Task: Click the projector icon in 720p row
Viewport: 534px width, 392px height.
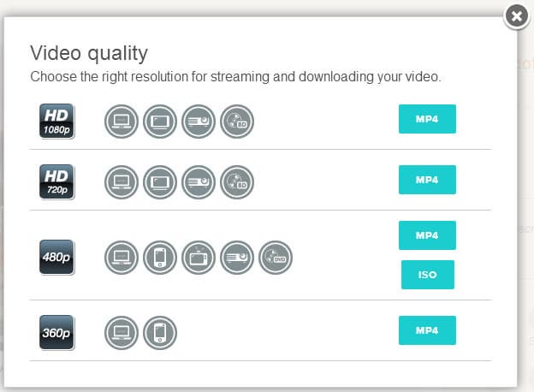Action: point(199,181)
